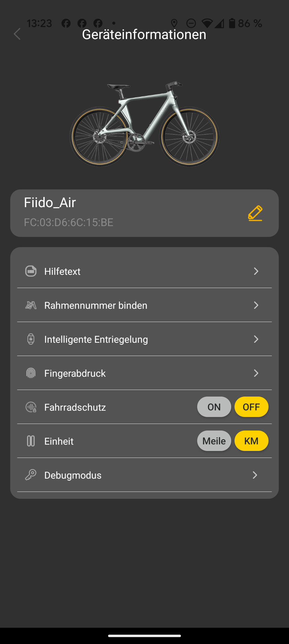Tap the Fingerabdruck fingerprint icon
This screenshot has height=644, width=289.
31,373
